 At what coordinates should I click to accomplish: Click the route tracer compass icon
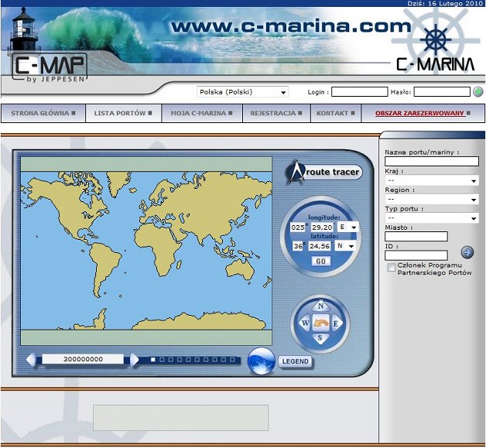pyautogui.click(x=295, y=170)
